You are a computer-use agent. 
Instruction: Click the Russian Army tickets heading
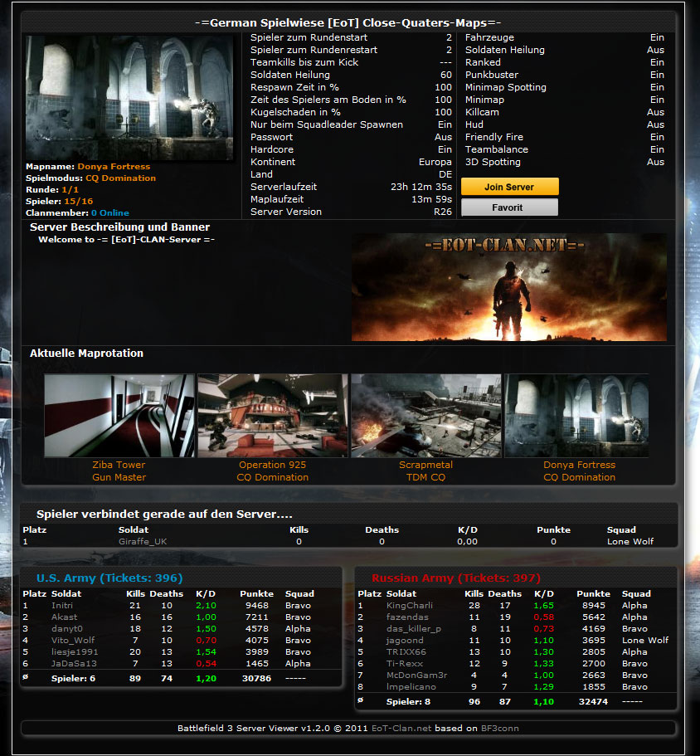[x=456, y=578]
